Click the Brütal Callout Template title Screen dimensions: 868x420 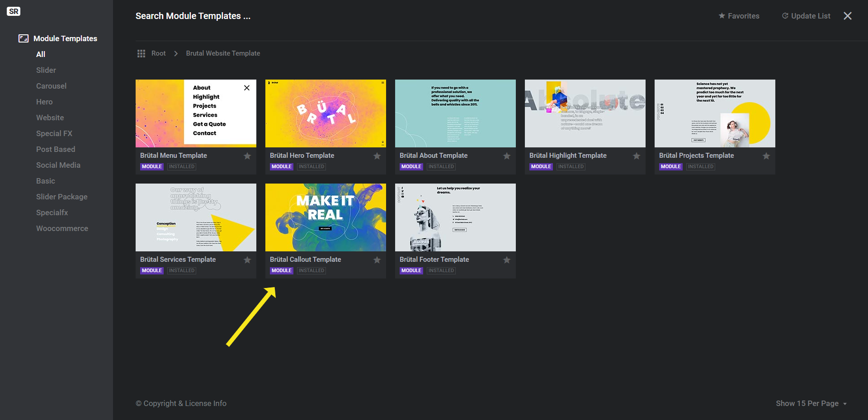(x=305, y=260)
